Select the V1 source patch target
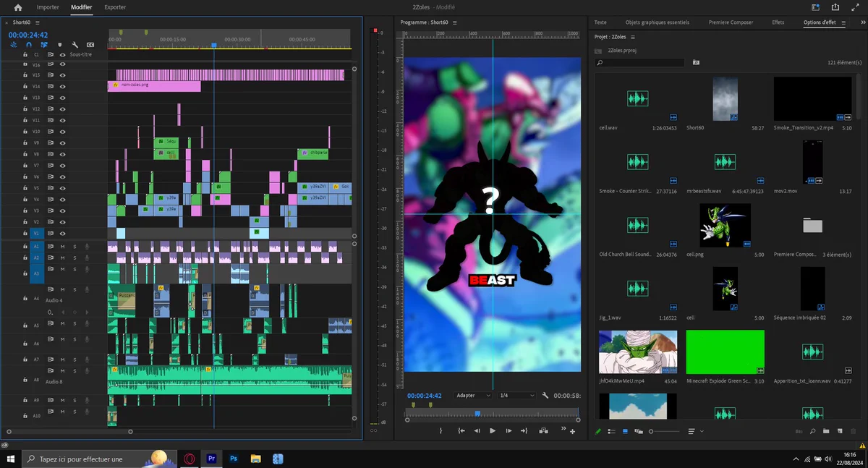This screenshot has width=868, height=468. 36,234
